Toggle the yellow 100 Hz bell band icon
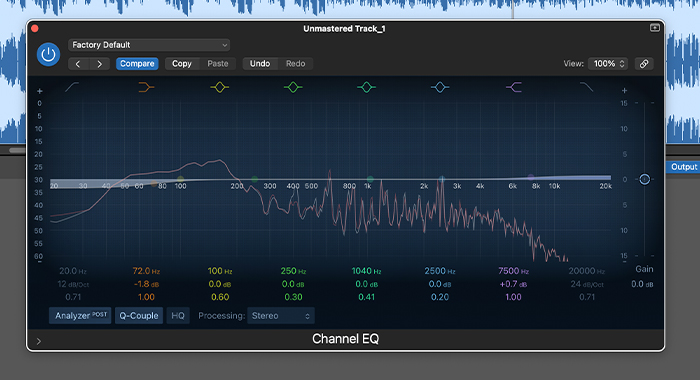Viewport: 700px width, 380px height. coord(219,87)
